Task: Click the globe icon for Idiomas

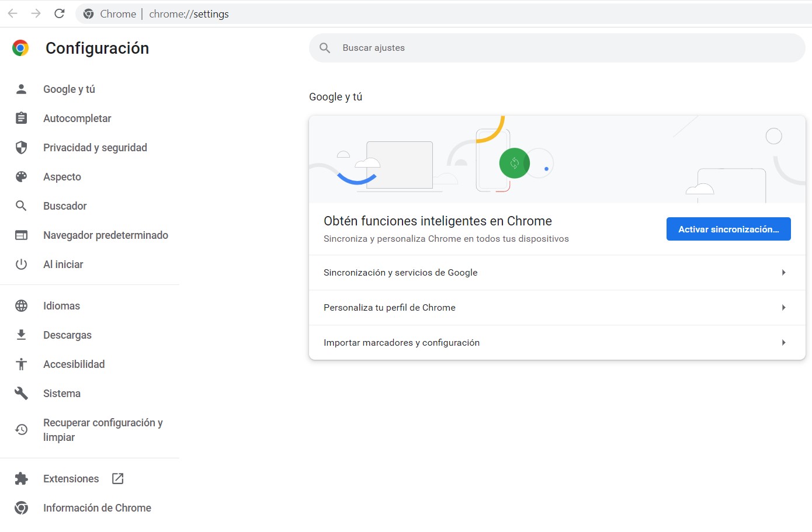Action: click(22, 305)
